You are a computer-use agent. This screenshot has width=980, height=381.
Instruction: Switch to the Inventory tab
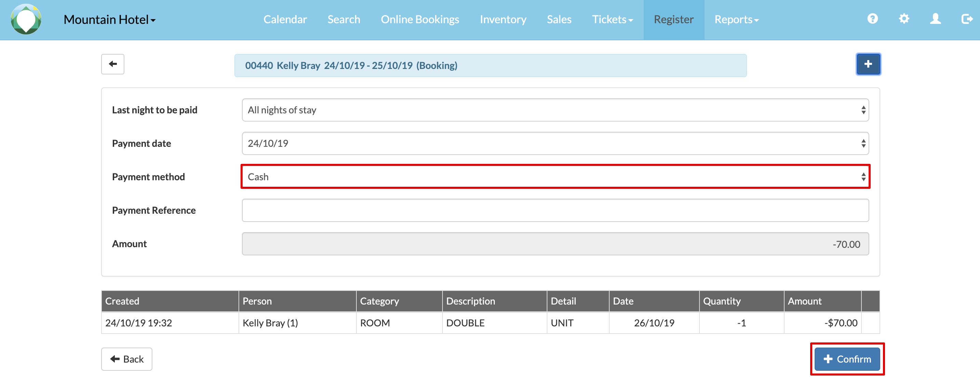click(503, 19)
